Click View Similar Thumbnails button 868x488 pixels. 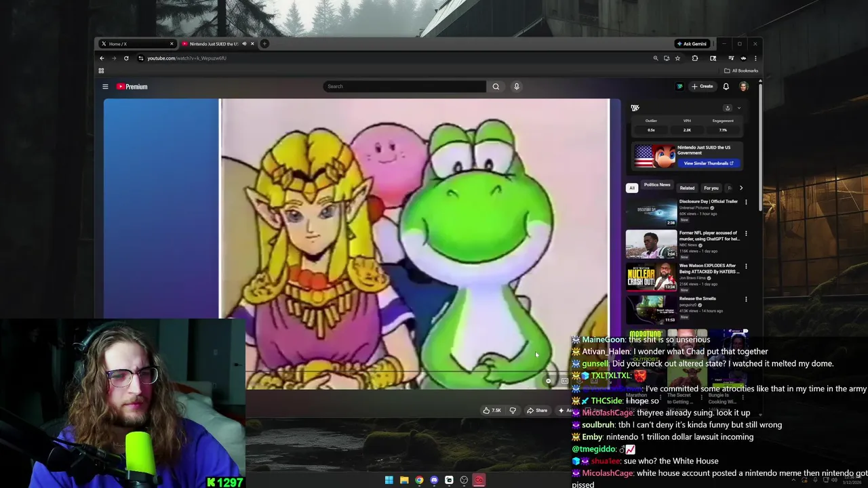(709, 163)
